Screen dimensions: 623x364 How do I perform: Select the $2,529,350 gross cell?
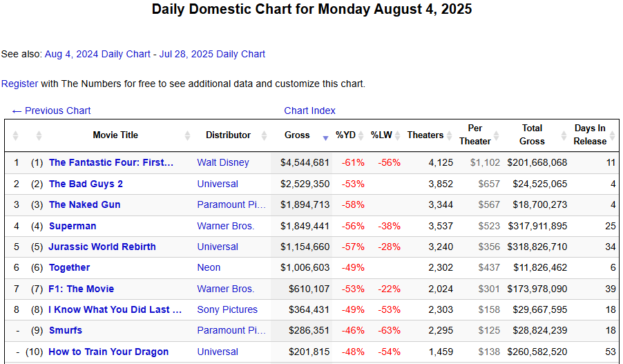(305, 184)
